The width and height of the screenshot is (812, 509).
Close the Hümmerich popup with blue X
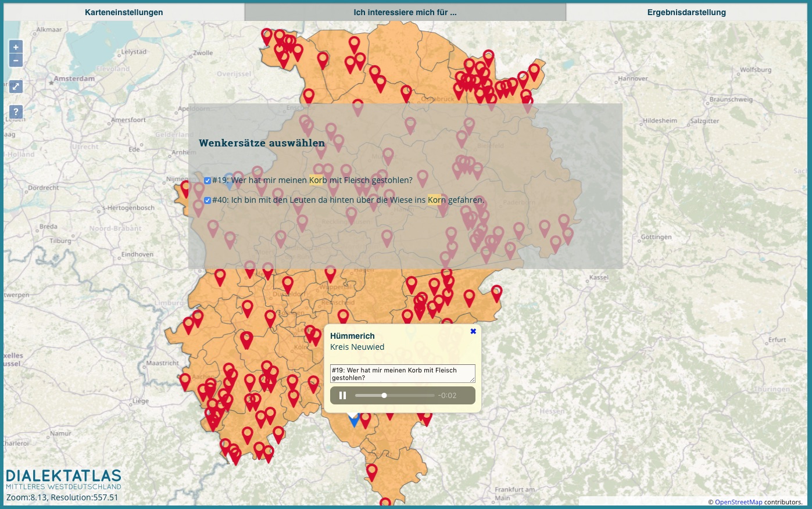tap(473, 331)
